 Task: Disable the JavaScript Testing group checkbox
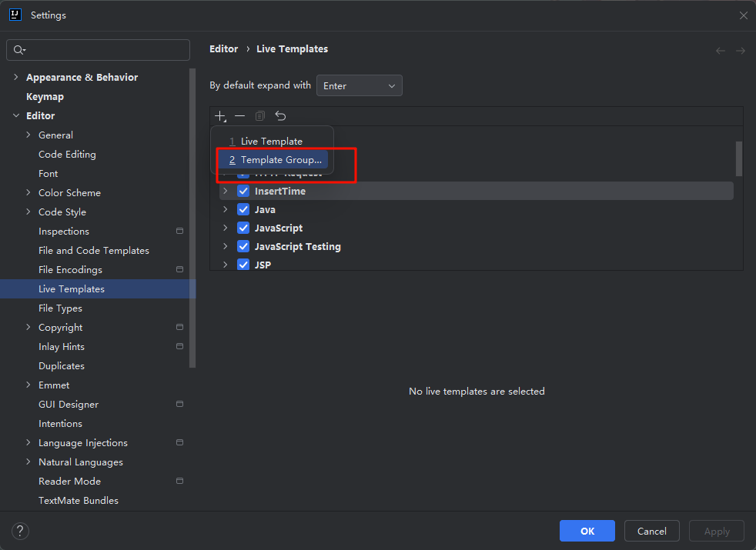click(243, 246)
